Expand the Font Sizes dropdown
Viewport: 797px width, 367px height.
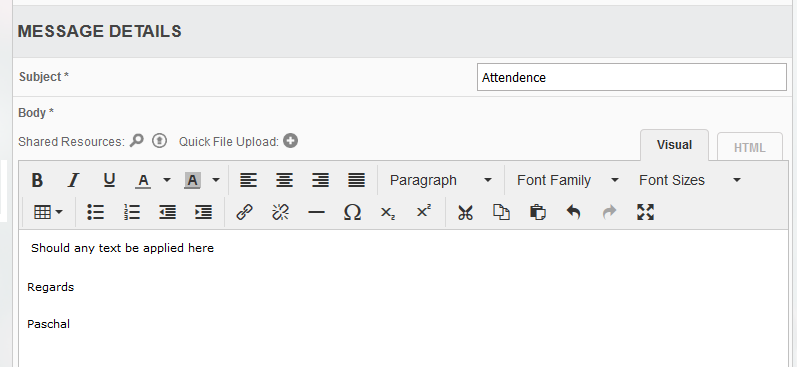coord(690,180)
